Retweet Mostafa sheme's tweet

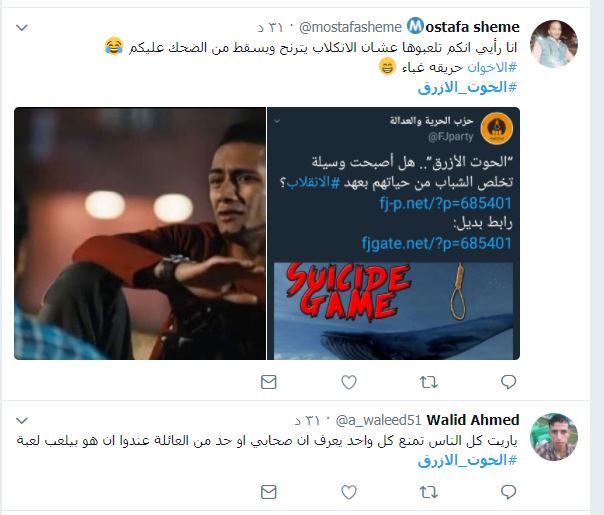click(x=428, y=382)
